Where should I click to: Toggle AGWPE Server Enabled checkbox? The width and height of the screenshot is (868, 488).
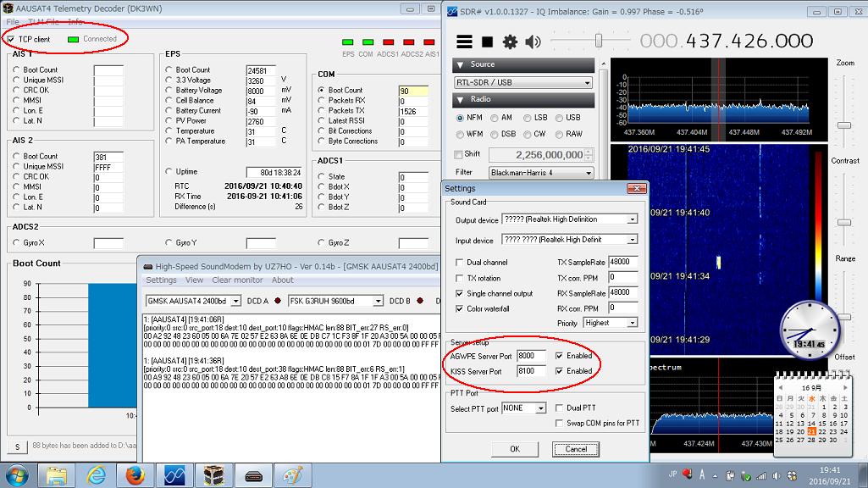click(559, 356)
